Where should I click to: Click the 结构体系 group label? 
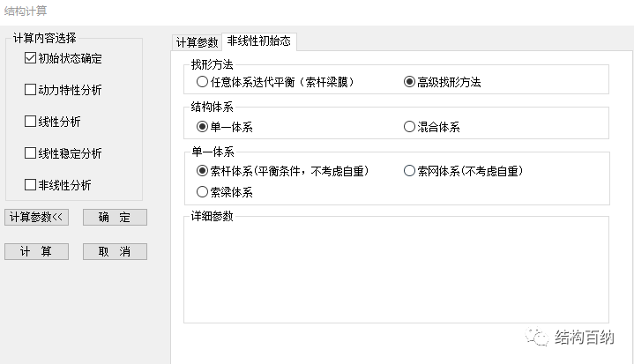coord(212,107)
